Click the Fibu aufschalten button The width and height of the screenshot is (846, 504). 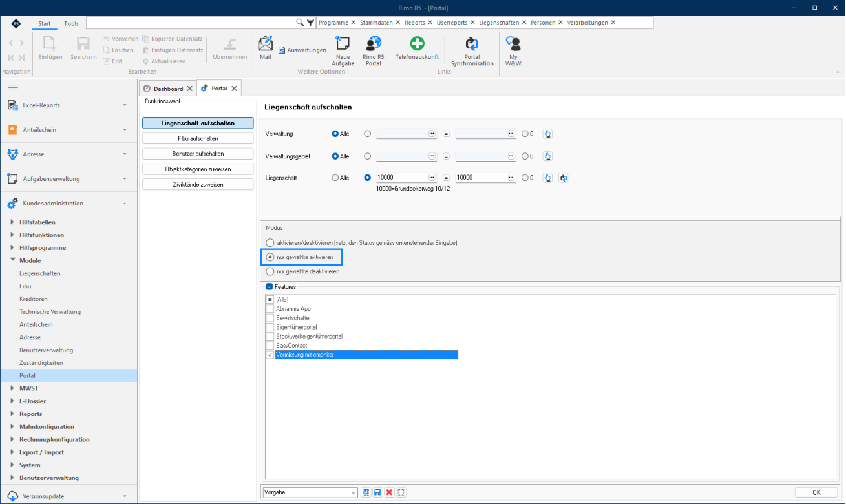pos(198,138)
